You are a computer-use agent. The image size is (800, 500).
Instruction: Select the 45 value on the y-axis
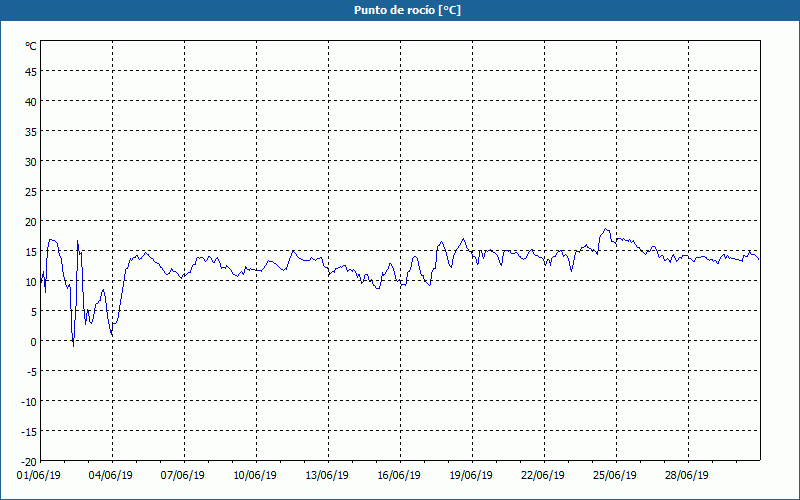[x=31, y=72]
